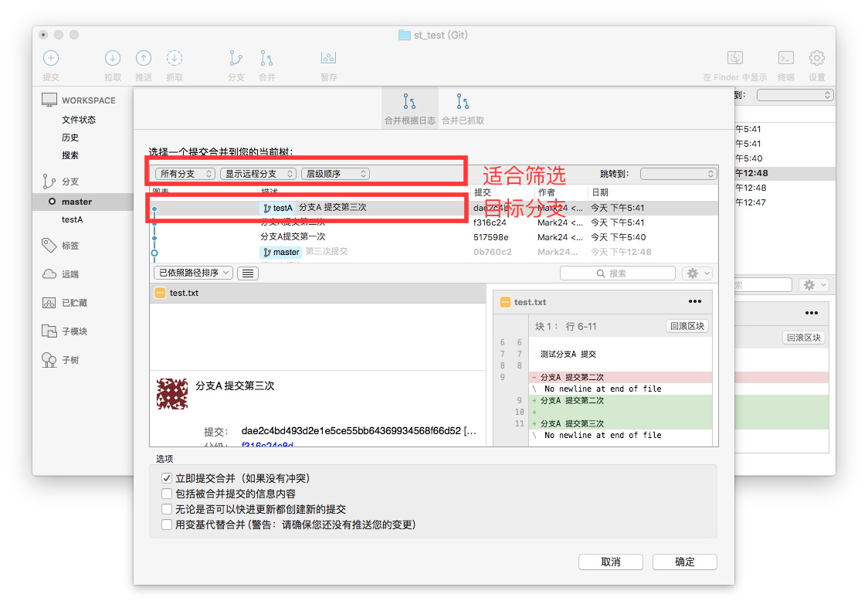Click the parent commit hash link f316c24c8d

click(267, 445)
